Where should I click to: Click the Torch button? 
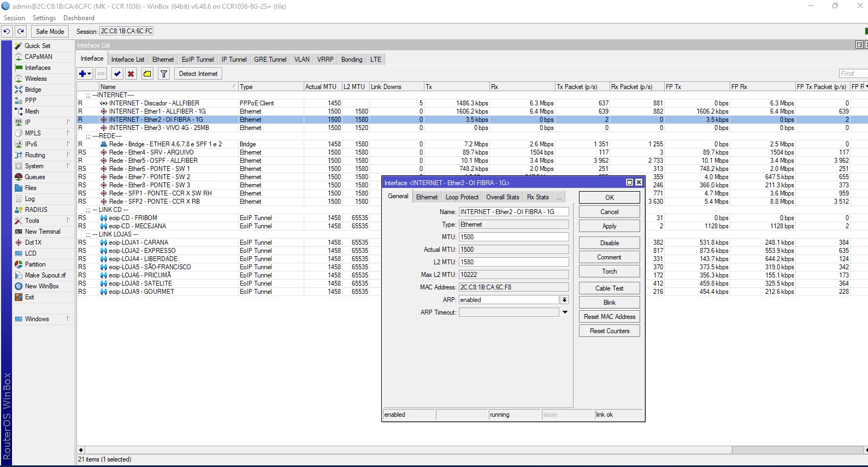point(609,271)
